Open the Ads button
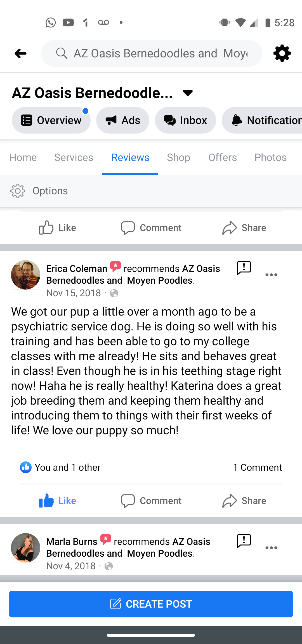This screenshot has height=644, width=302. tap(122, 120)
